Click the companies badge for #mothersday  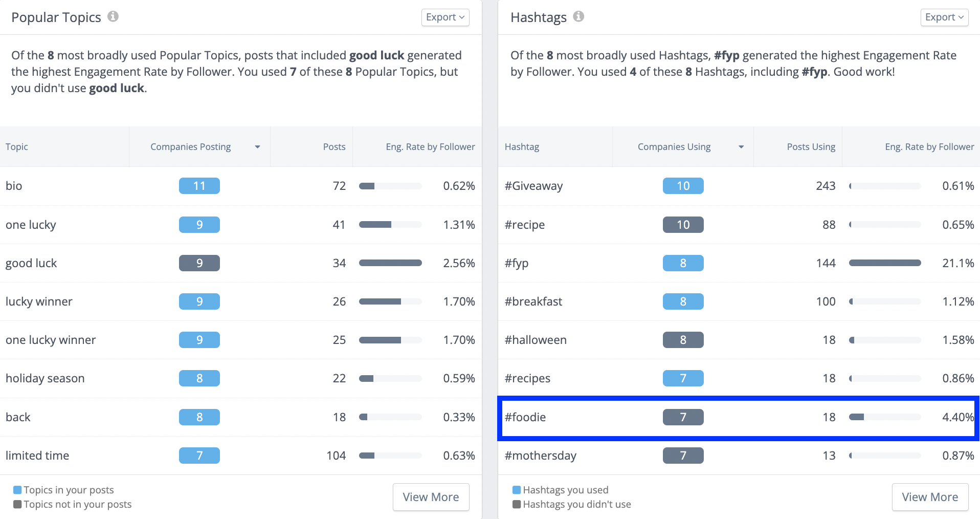683,455
